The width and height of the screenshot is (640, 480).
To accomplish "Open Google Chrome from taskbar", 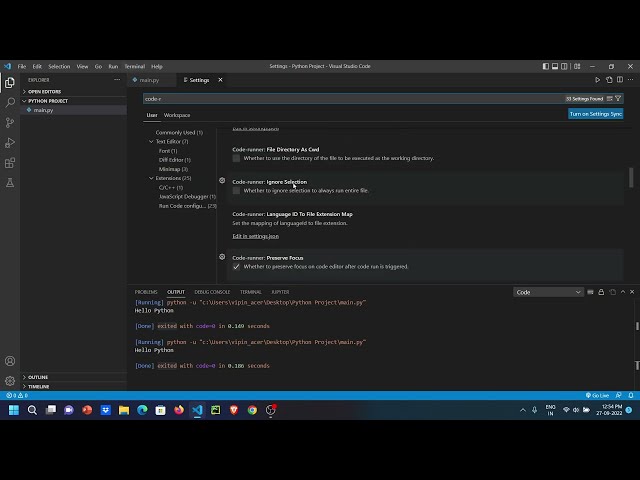I will (252, 410).
